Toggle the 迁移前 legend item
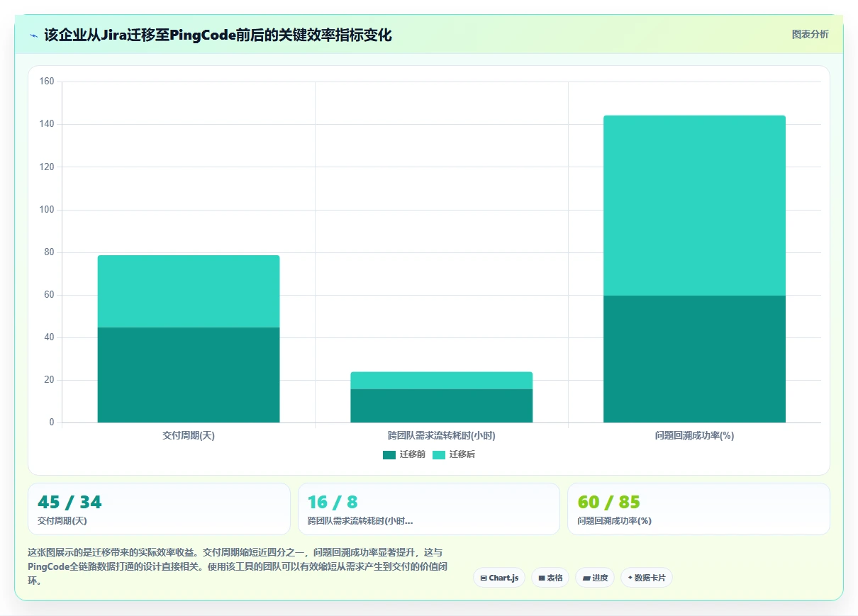Image resolution: width=858 pixels, height=616 pixels. 404,454
